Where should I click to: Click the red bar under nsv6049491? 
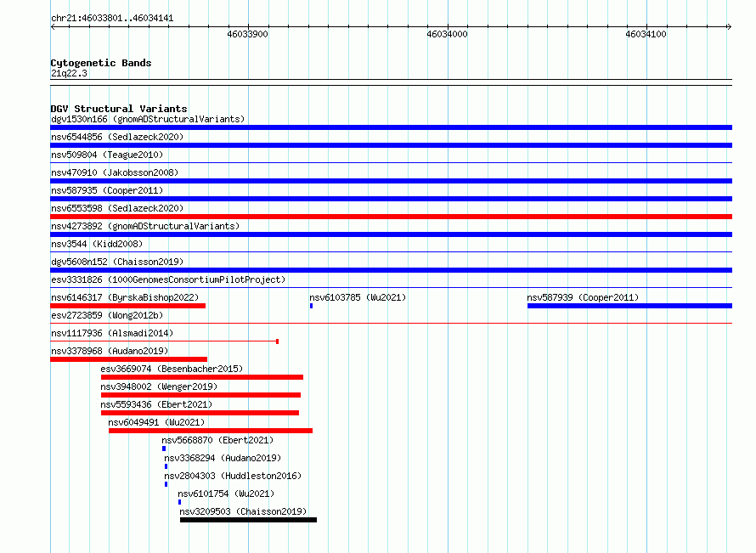211,431
